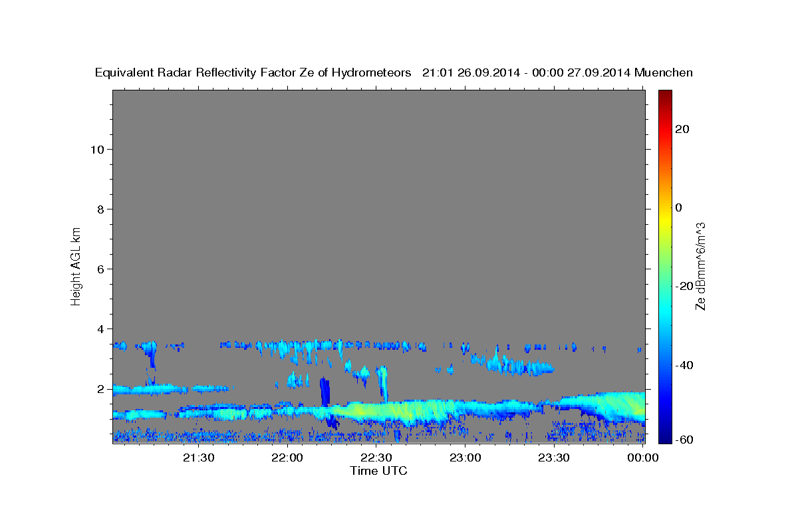
Task: Click the 'Ze dBmm^6/m^3' colorbar title
Action: tap(700, 266)
